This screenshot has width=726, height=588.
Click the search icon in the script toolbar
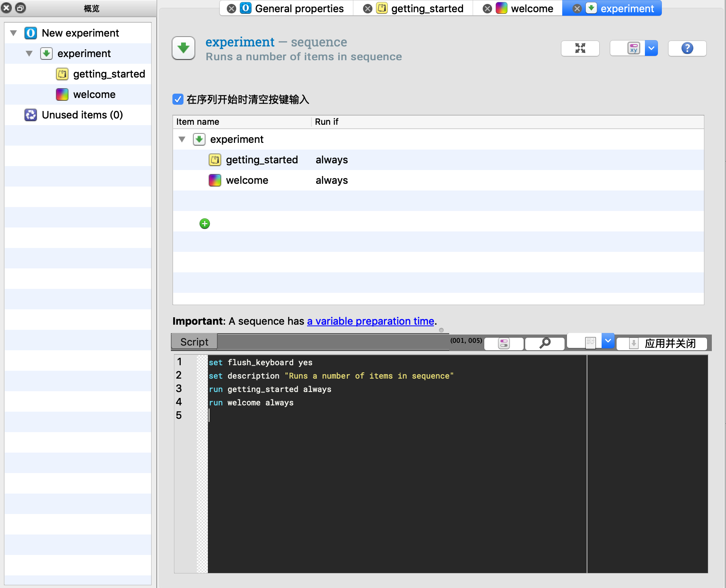[544, 343]
